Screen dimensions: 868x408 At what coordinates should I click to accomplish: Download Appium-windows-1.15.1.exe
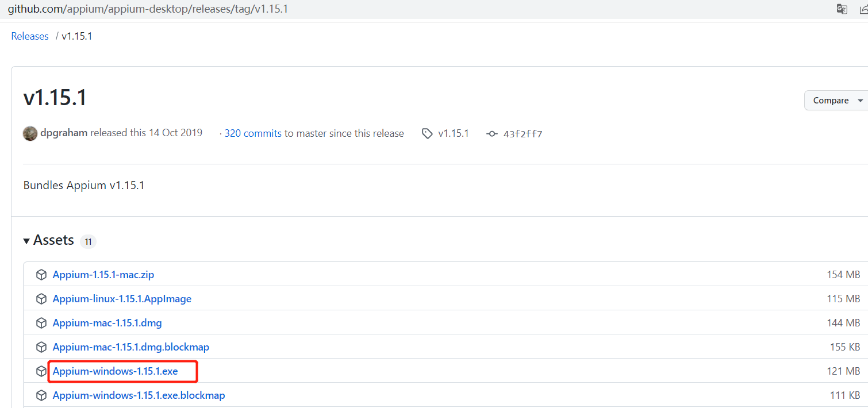coord(116,371)
